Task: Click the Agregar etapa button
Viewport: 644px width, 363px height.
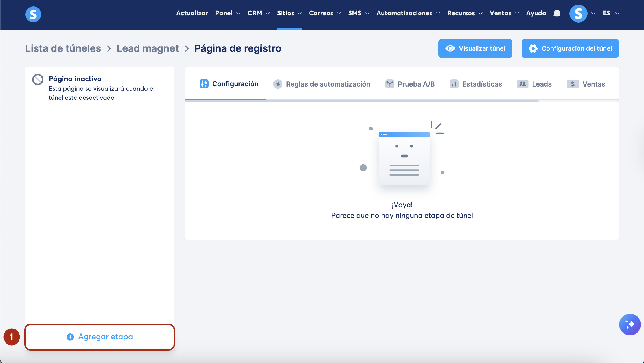Action: (100, 337)
